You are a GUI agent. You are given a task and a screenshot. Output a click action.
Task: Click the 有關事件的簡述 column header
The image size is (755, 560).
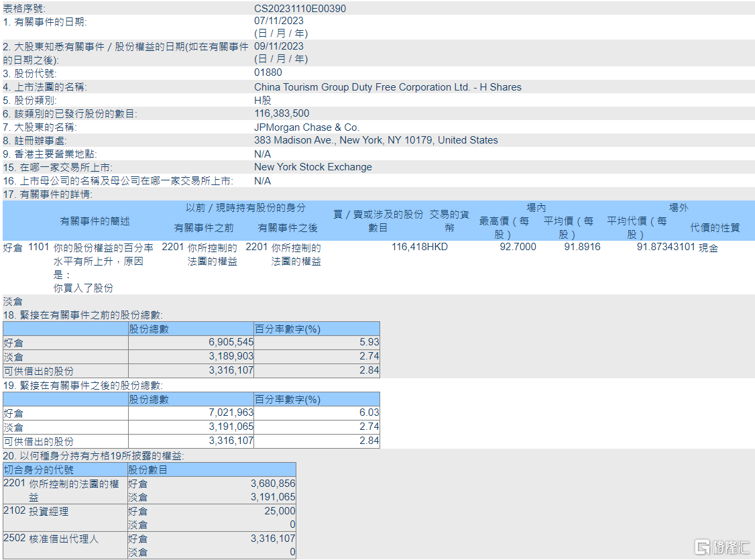95,221
